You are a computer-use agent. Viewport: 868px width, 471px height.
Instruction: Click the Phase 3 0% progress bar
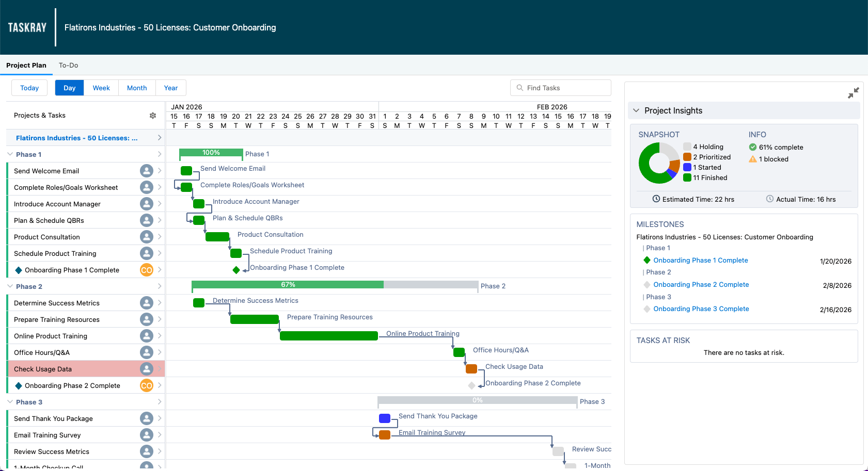pos(478,400)
